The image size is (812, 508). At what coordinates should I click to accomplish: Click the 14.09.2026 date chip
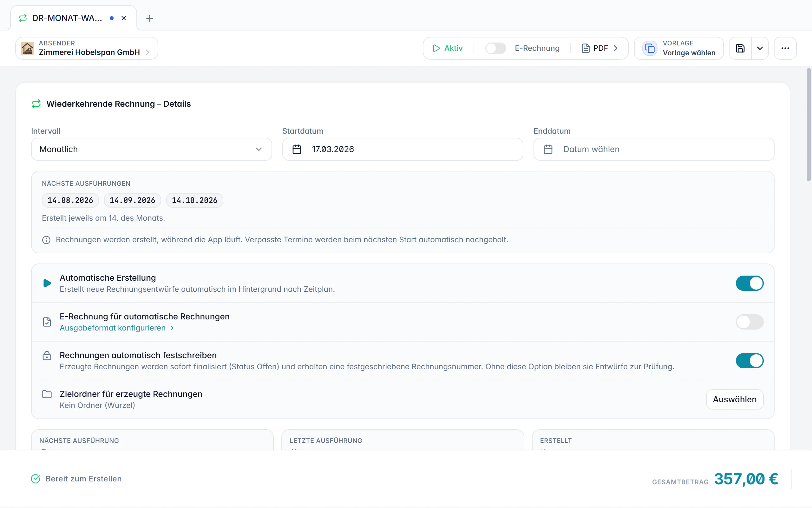click(133, 200)
